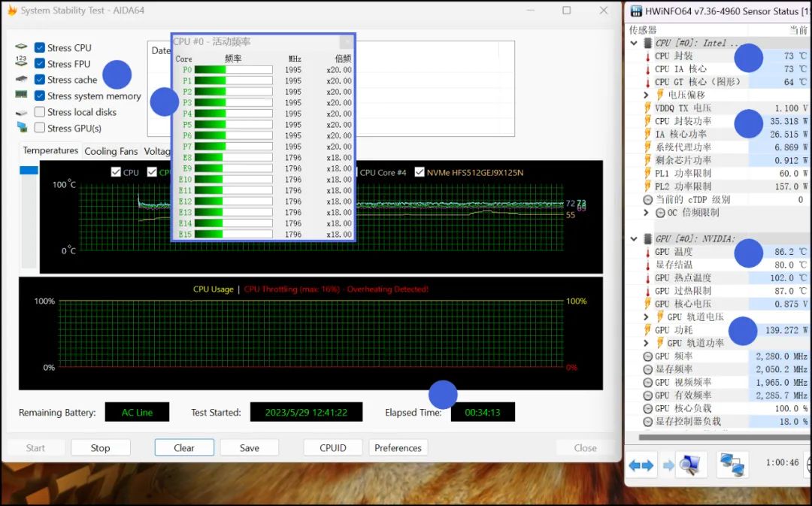Click the CPU chip icon beside Stress CPU
The height and width of the screenshot is (506, 812).
coord(21,47)
